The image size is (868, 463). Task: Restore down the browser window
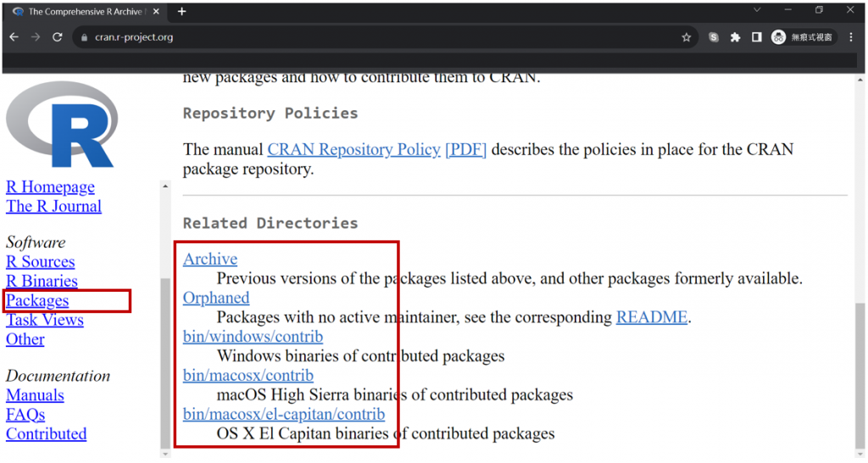tap(820, 10)
